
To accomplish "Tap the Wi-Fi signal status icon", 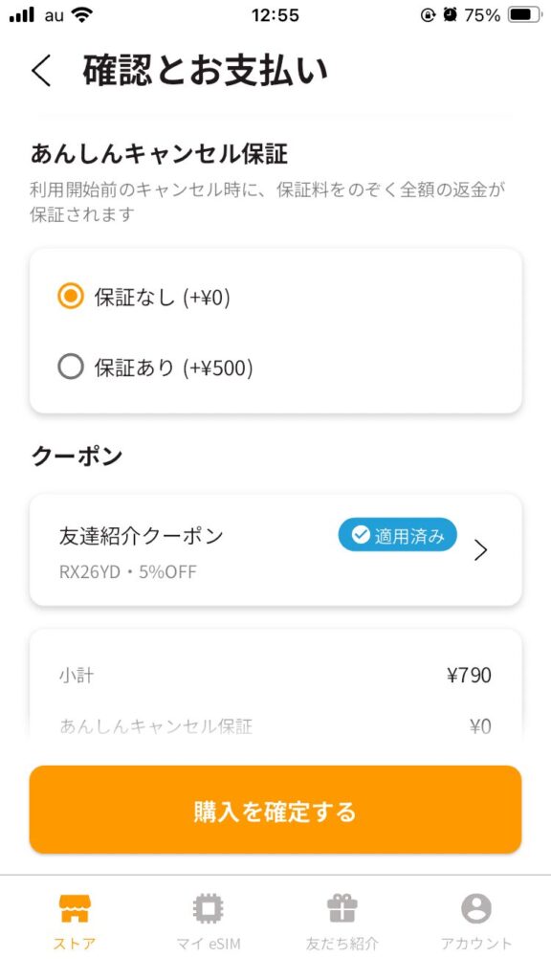I will [x=81, y=15].
